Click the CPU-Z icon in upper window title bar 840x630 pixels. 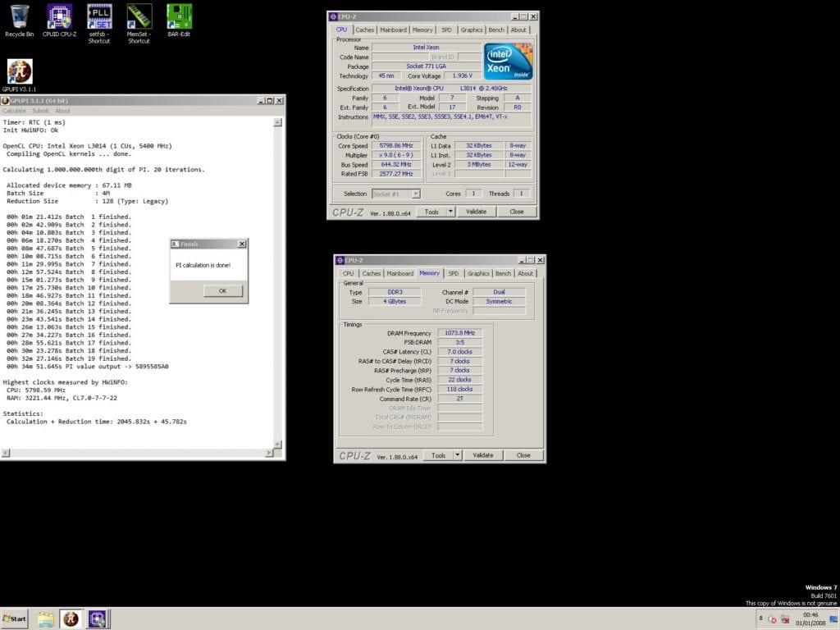coord(333,16)
